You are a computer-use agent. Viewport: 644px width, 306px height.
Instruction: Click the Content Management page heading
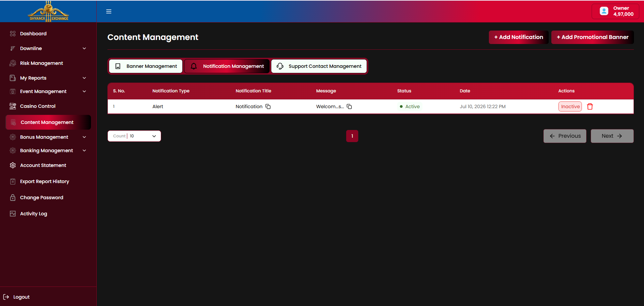pyautogui.click(x=153, y=37)
